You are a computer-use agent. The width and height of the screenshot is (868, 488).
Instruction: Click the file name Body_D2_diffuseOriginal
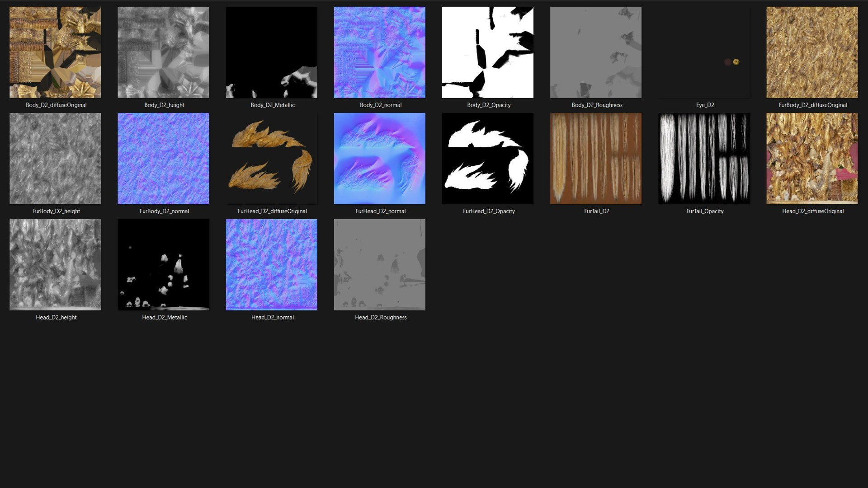coord(56,105)
